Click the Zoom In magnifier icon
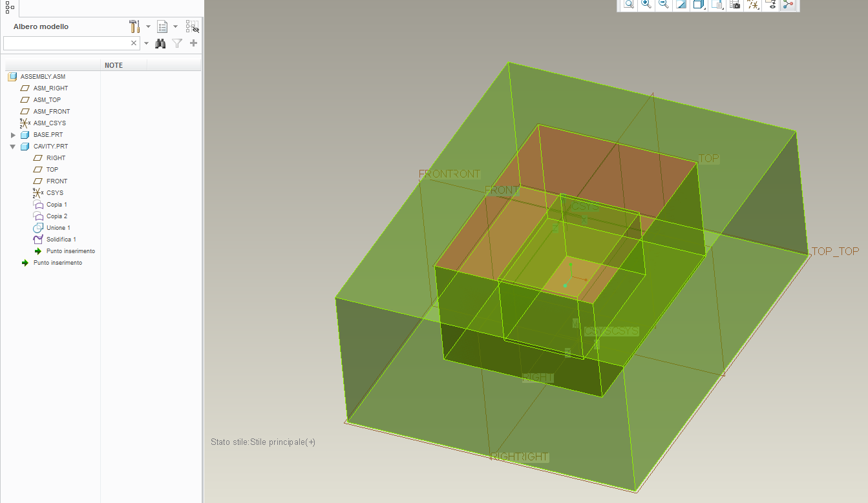 point(646,4)
